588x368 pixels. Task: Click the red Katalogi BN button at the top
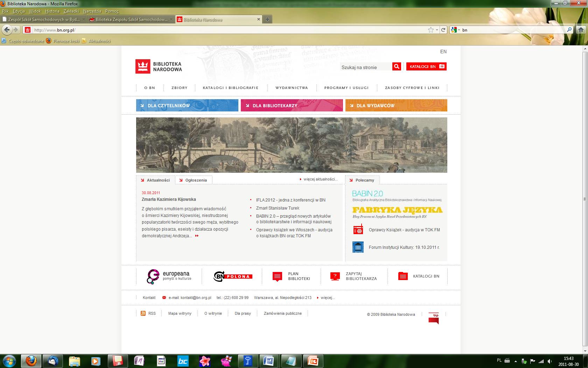pyautogui.click(x=426, y=66)
